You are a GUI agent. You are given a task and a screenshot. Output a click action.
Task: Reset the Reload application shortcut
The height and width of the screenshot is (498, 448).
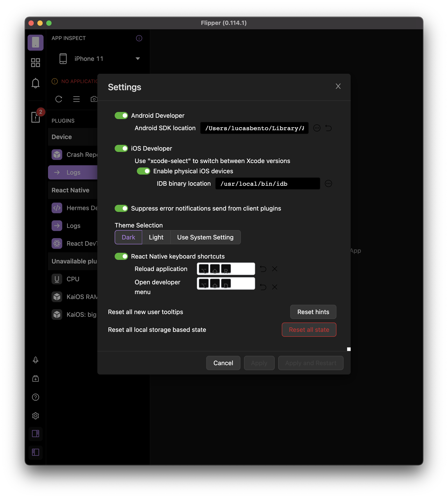point(263,269)
